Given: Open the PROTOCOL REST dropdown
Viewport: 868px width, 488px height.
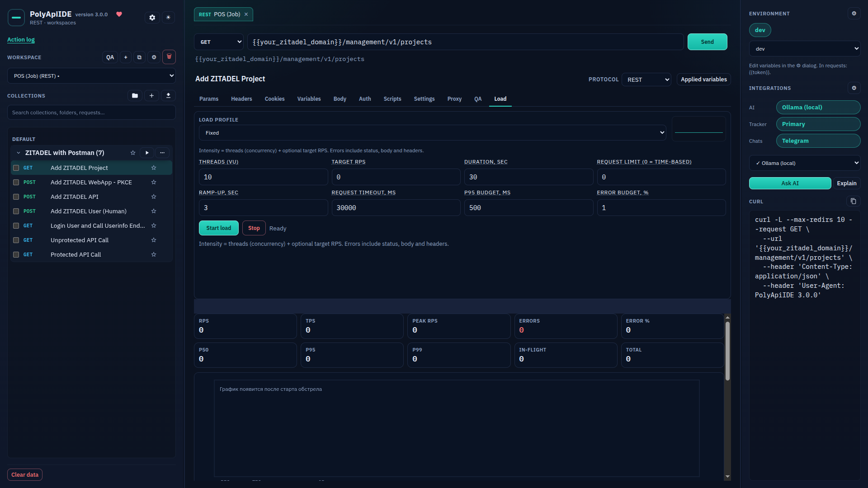Looking at the screenshot, I should (x=646, y=80).
